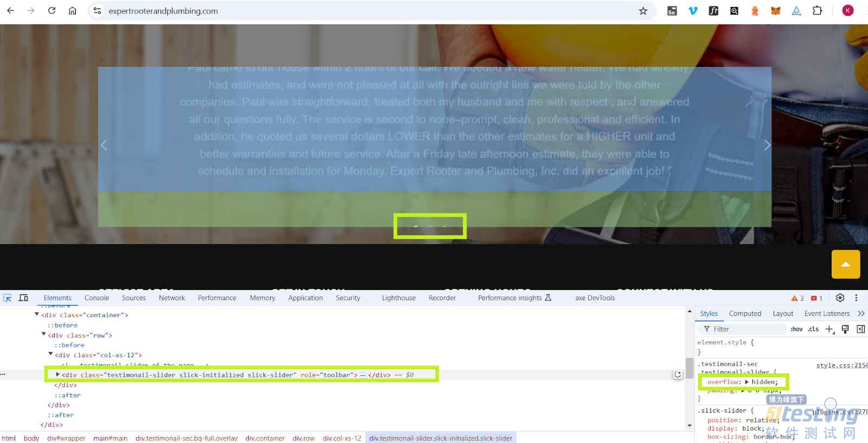Image resolution: width=868 pixels, height=443 pixels.
Task: Switch to the Layout tab
Action: pyautogui.click(x=783, y=314)
